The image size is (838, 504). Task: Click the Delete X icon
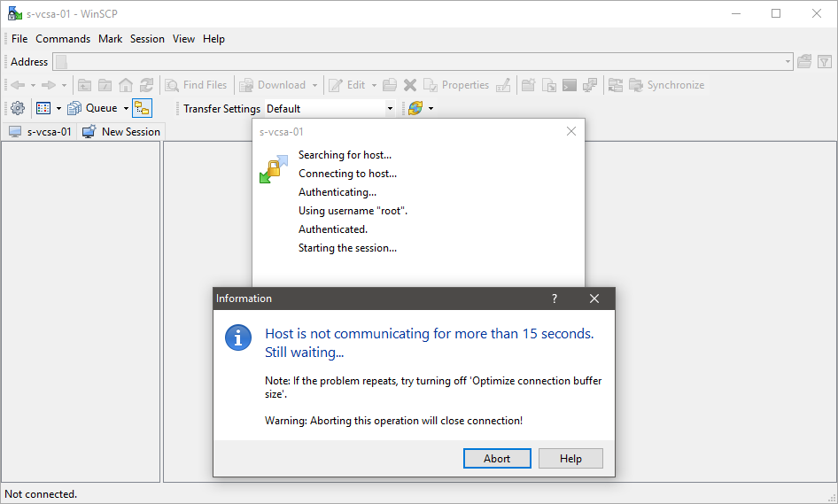coord(410,85)
